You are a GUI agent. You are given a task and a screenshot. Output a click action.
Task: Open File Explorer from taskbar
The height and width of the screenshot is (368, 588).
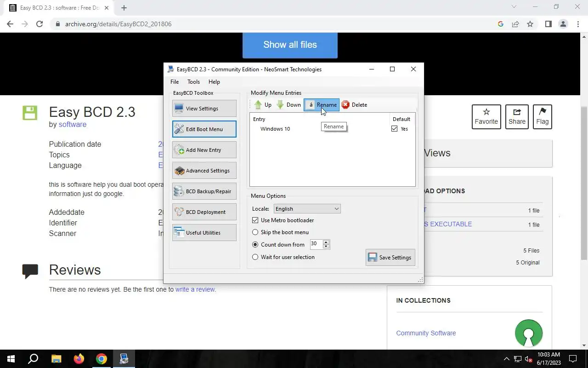pyautogui.click(x=56, y=359)
